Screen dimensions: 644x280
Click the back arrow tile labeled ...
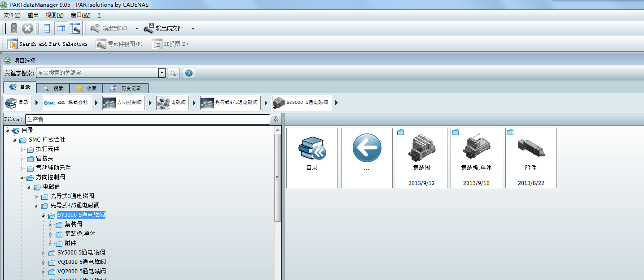(x=367, y=158)
